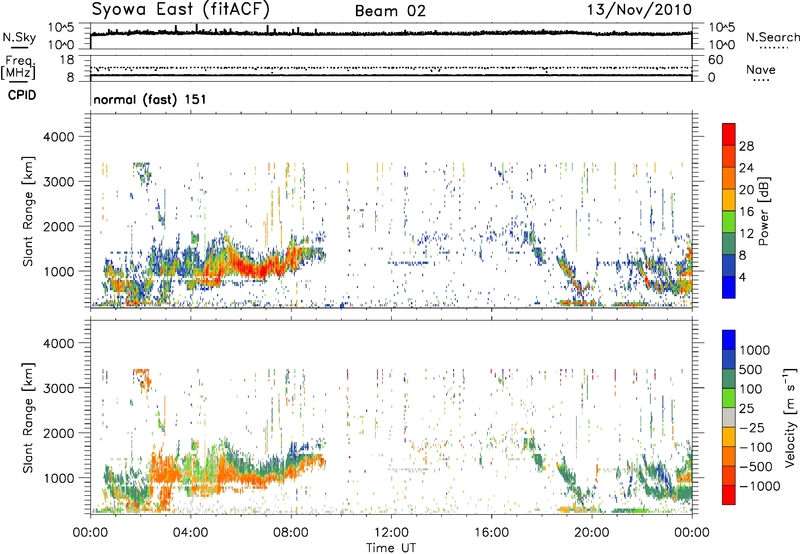This screenshot has width=800, height=554.
Task: Click the "Syowa East (fitACF)" plot title
Action: pyautogui.click(x=180, y=9)
